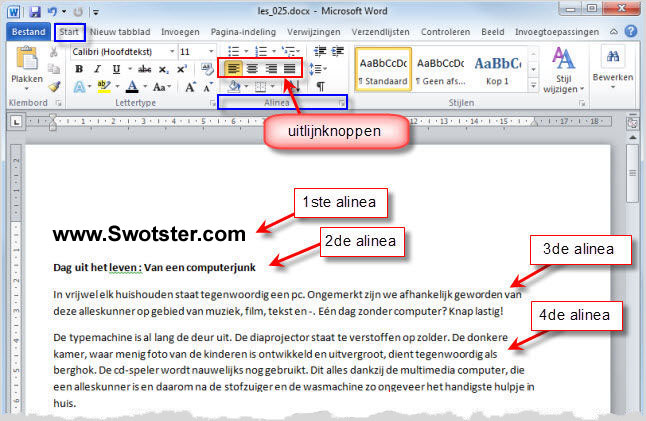The height and width of the screenshot is (421, 646).
Task: Toggle strikethrough formatting
Action: click(x=145, y=69)
